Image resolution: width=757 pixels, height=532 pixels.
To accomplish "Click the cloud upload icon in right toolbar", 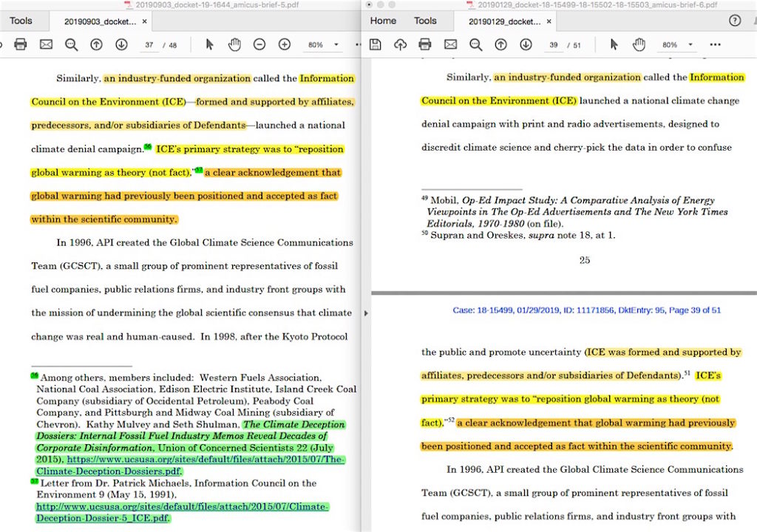I will 400,45.
